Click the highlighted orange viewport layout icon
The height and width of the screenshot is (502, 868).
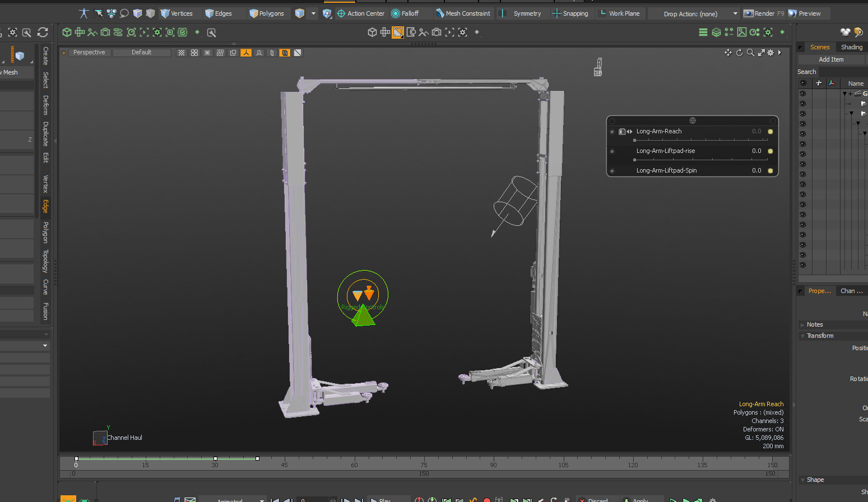[x=398, y=32]
